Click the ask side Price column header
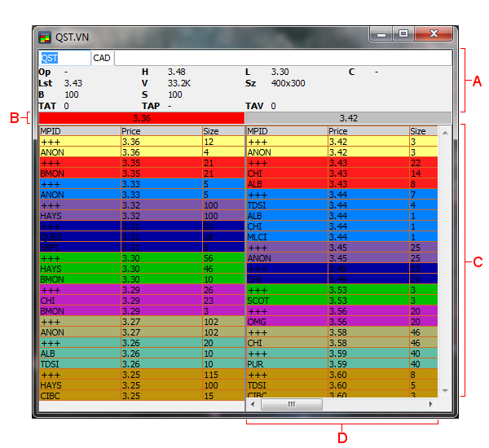Screen dimensions: 489x448 [x=367, y=130]
